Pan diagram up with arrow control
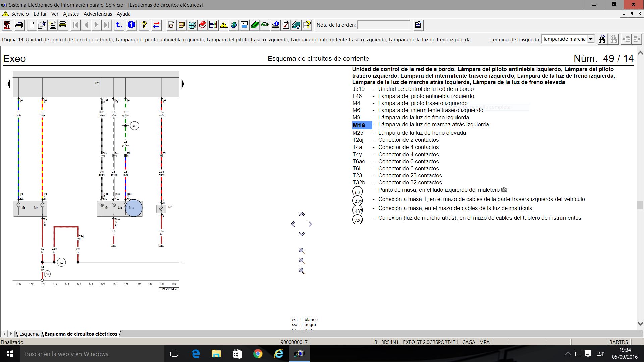 [x=302, y=214]
